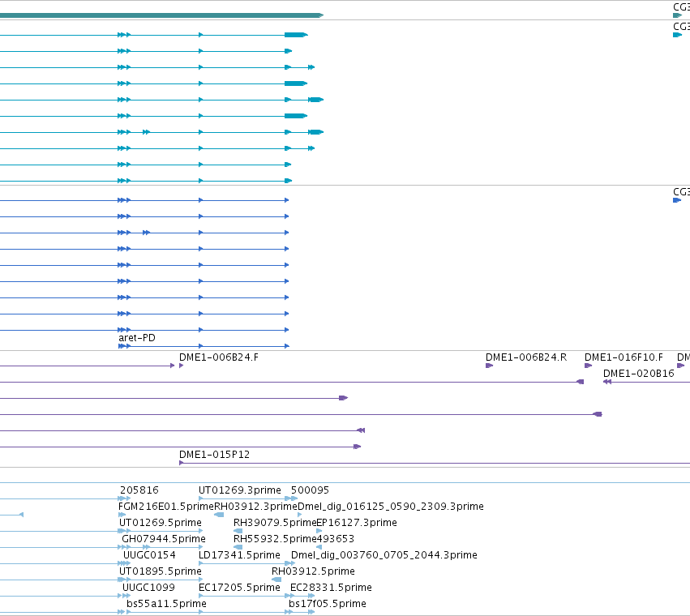Select the EC17205.5prime label

tap(239, 588)
